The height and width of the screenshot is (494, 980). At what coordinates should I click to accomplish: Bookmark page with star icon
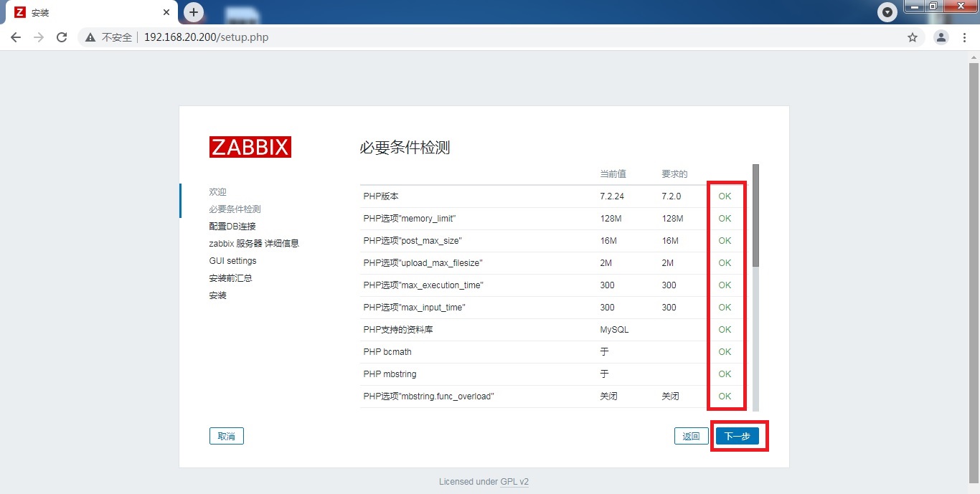click(x=913, y=37)
